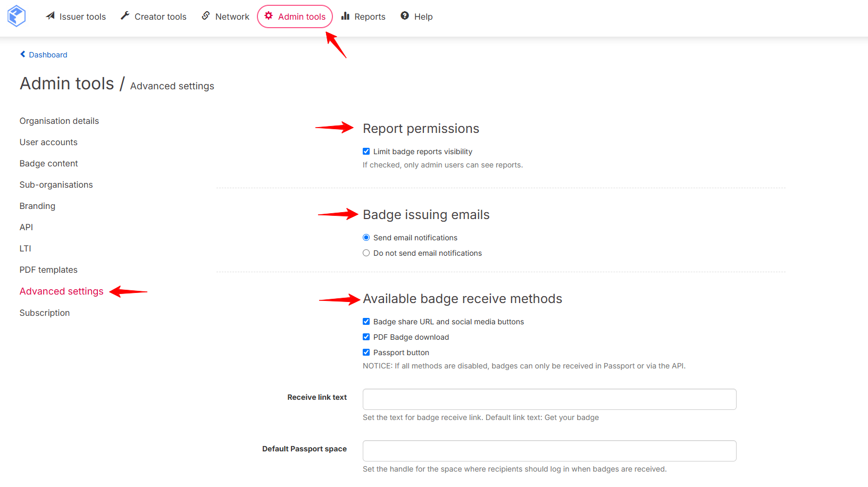Image resolution: width=868 pixels, height=487 pixels.
Task: Click the back chevron beside Dashboard
Action: tap(23, 54)
